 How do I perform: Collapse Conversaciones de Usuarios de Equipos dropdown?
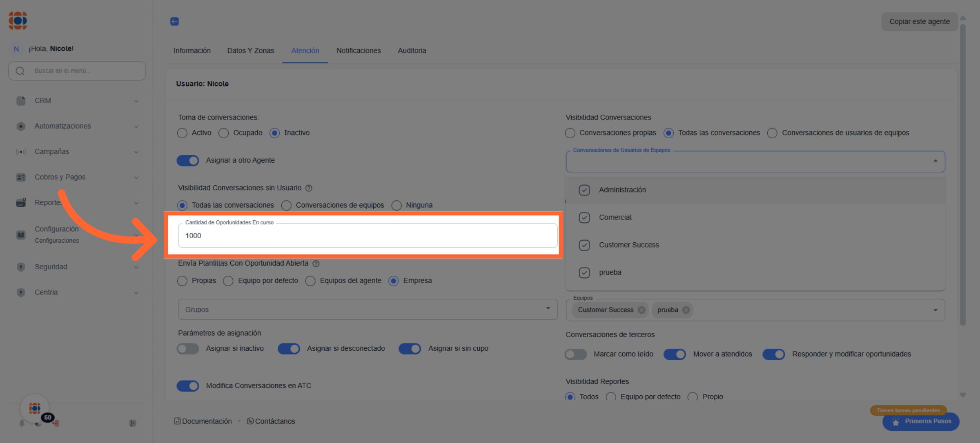pos(935,162)
